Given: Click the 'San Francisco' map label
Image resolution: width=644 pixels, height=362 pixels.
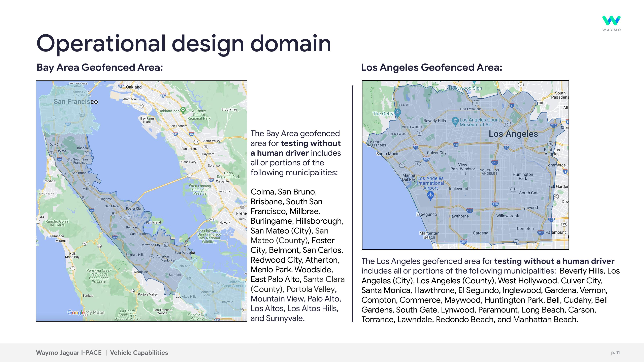Looking at the screenshot, I should coord(76,102).
